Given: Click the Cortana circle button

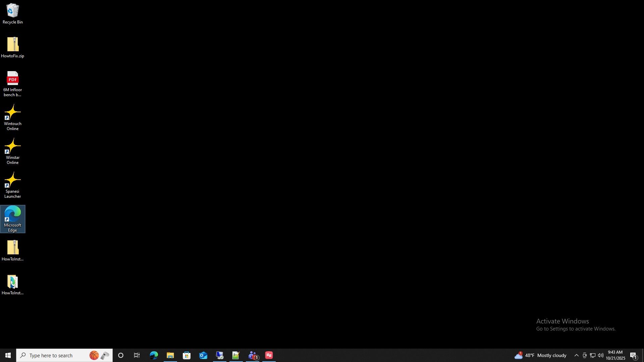Looking at the screenshot, I should click(121, 355).
